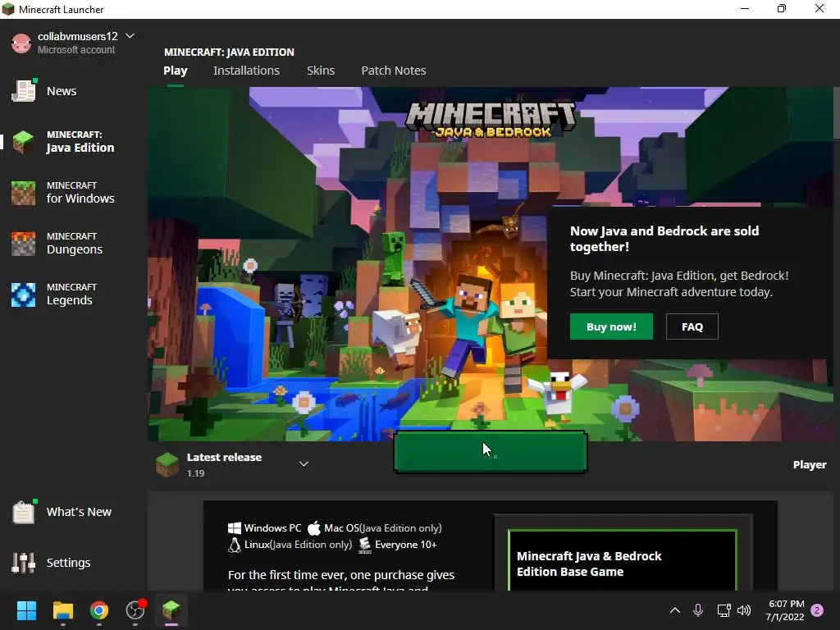This screenshot has width=840, height=630.
Task: Open the News section icon
Action: point(24,91)
